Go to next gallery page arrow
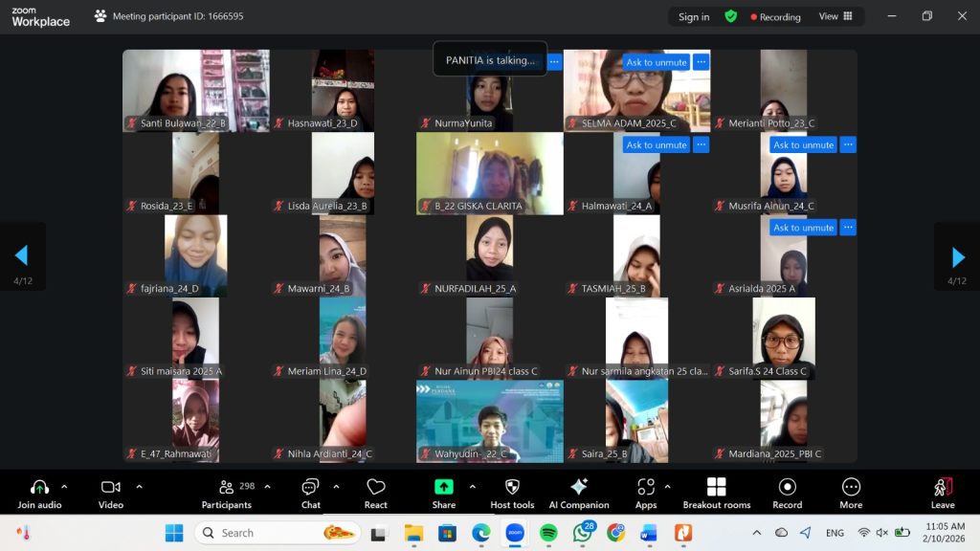This screenshot has width=980, height=551. pyautogui.click(x=958, y=256)
